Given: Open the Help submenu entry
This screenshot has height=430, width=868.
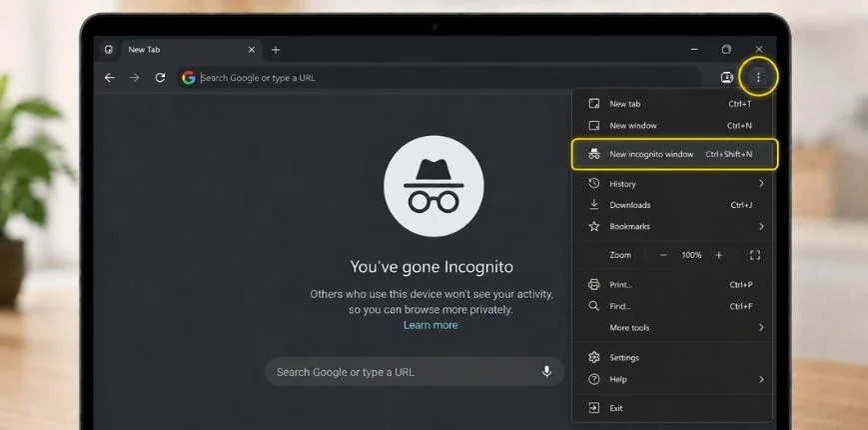Looking at the screenshot, I should [672, 380].
